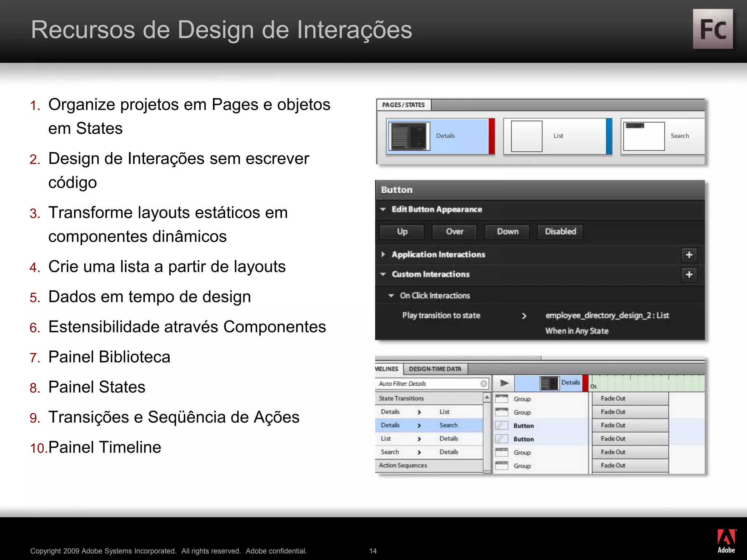Add a new Custom Interaction with plus
747x560 pixels.
(689, 274)
